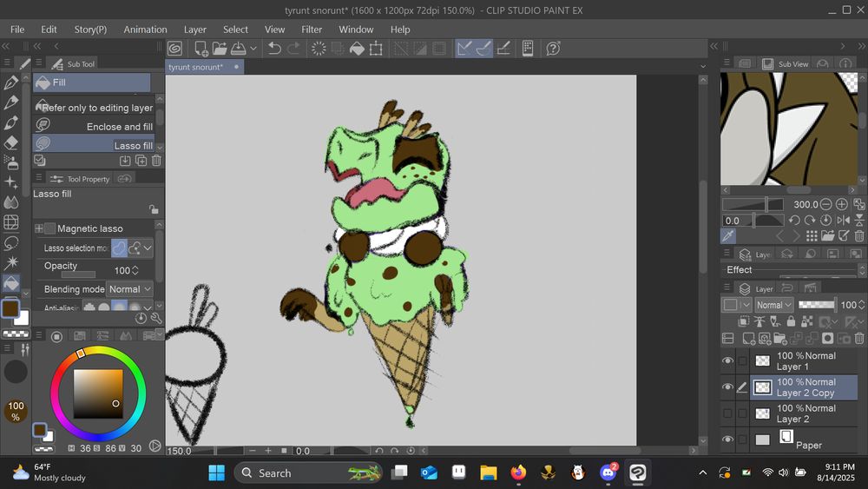
Task: Choose the Lasso fill sub tool
Action: coord(94,145)
